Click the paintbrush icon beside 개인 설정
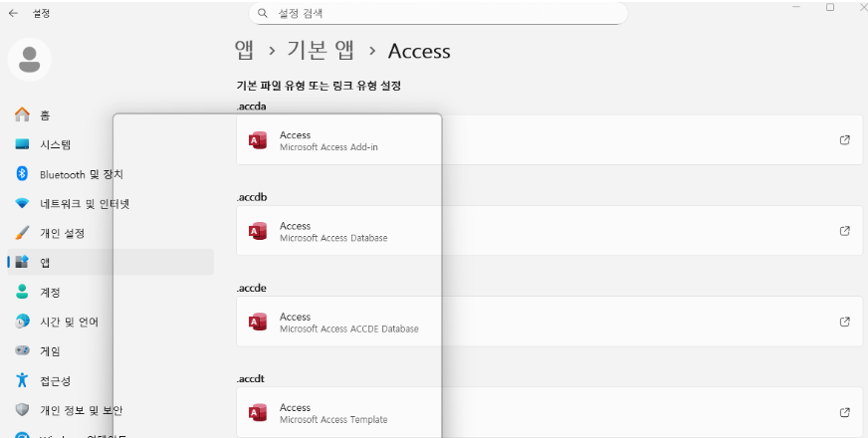Screen dimensions: 868x438 22,233
